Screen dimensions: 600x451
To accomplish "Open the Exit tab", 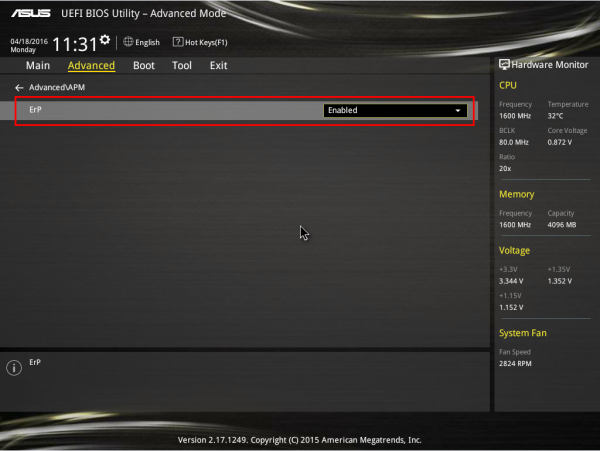I will 218,65.
